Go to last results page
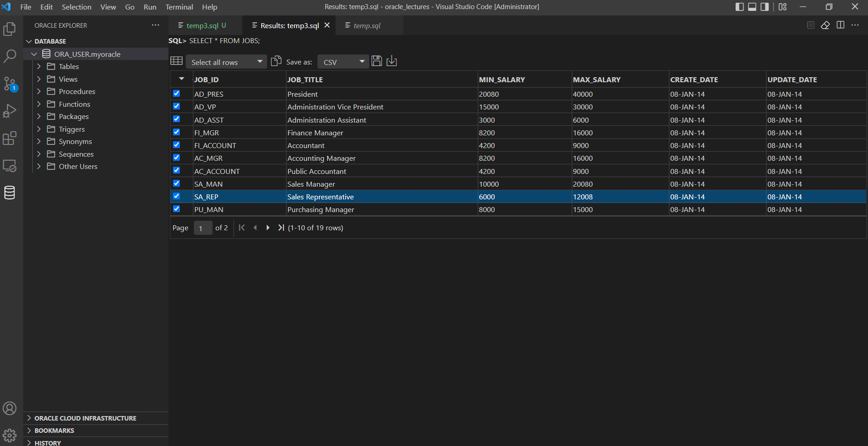Image resolution: width=868 pixels, height=446 pixels. [x=281, y=228]
